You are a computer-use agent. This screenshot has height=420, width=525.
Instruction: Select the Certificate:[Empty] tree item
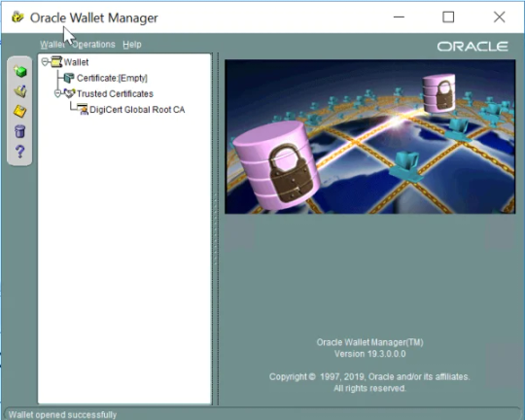(x=112, y=78)
